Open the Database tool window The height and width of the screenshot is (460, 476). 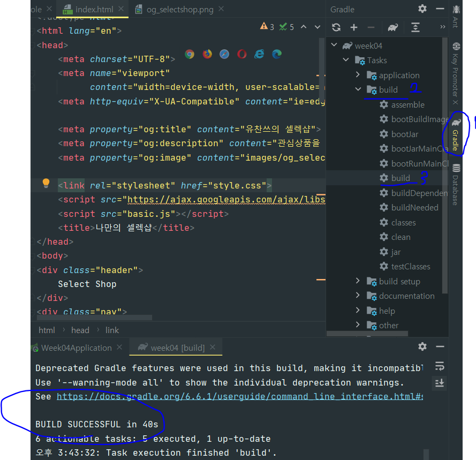pos(456,184)
